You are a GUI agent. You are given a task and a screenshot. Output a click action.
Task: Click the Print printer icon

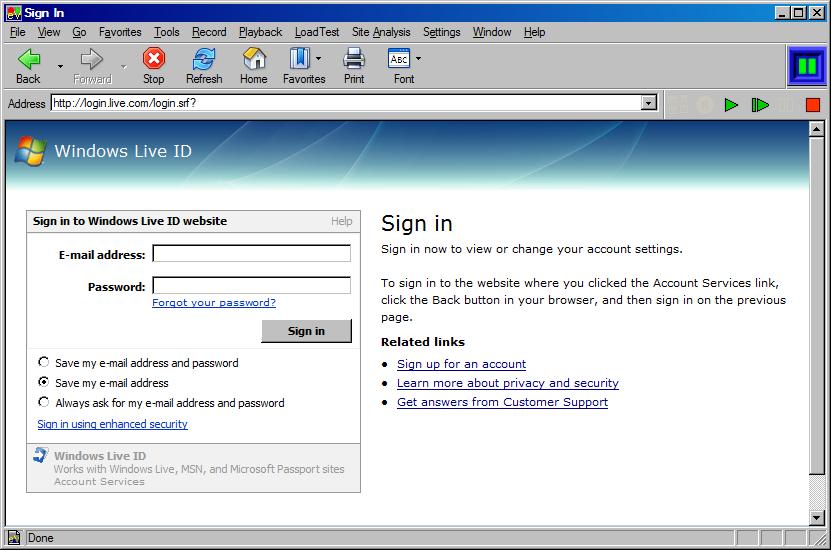coord(353,58)
